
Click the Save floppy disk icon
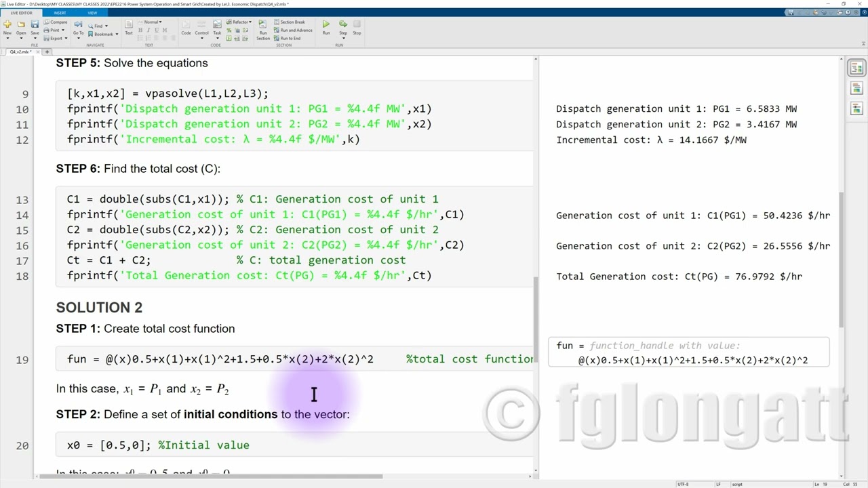coord(35,24)
